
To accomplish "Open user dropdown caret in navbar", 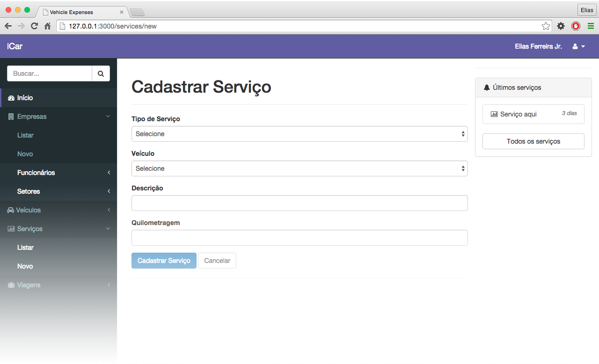I will coord(583,47).
